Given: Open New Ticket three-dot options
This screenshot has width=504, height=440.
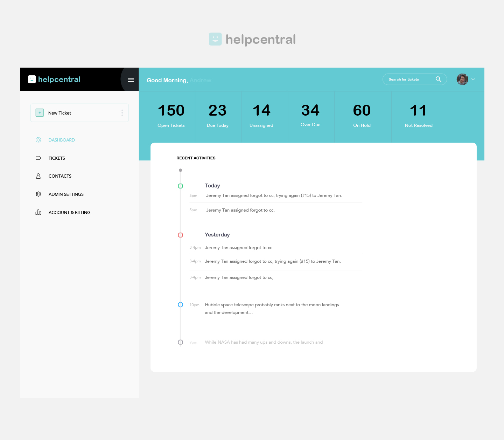Looking at the screenshot, I should pos(122,113).
